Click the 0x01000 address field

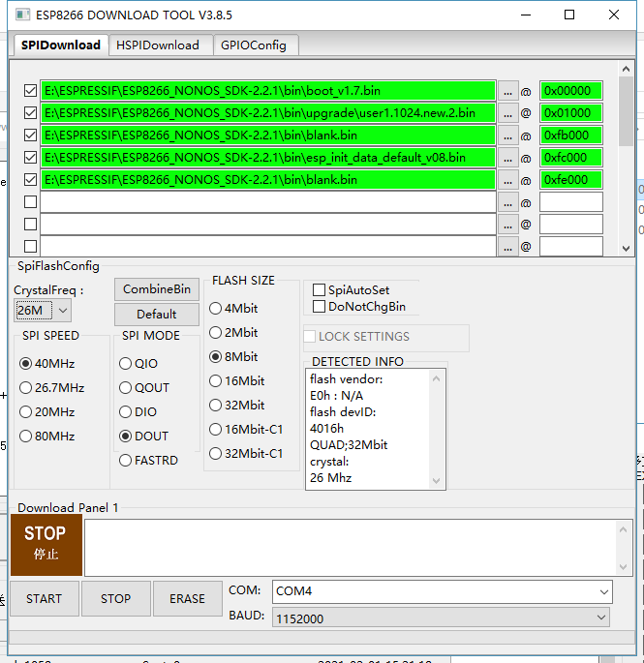[x=571, y=113]
